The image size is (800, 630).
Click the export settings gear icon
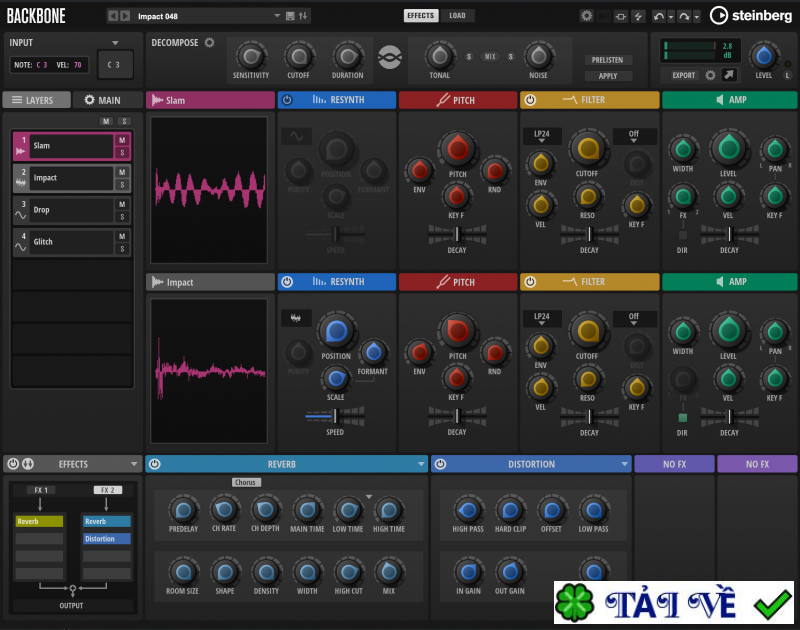[711, 75]
